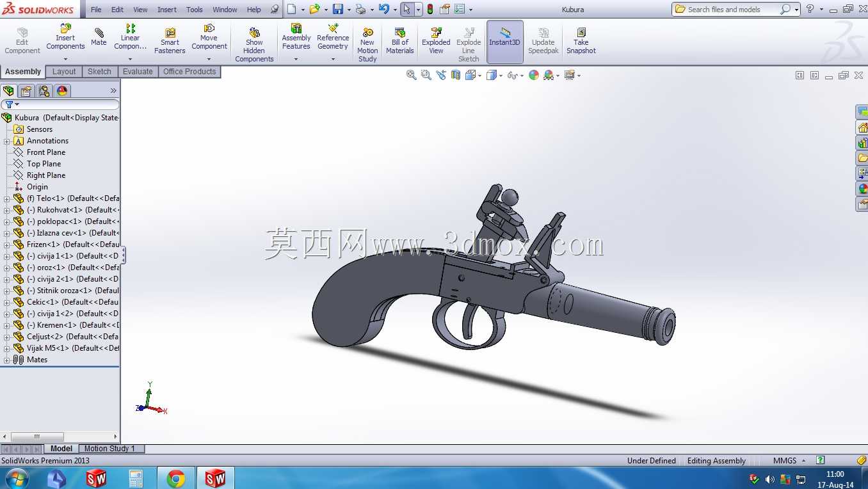Choose Linear Component Pattern tool
This screenshot has width=868, height=489.
(x=131, y=37)
